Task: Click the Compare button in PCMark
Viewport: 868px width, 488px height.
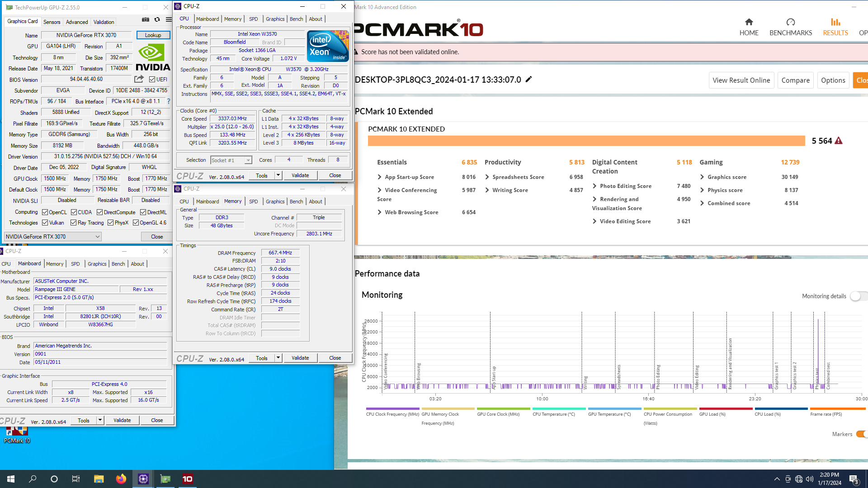Action: pyautogui.click(x=796, y=80)
